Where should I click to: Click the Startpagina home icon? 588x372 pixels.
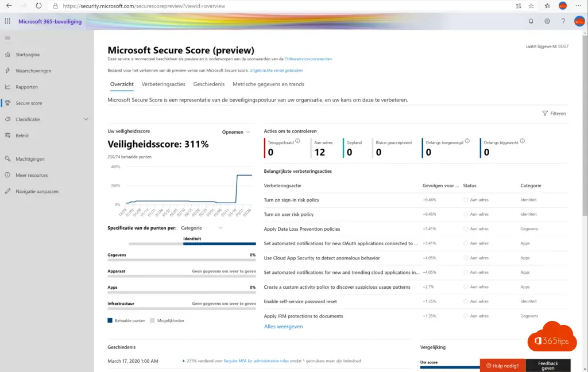(x=7, y=55)
